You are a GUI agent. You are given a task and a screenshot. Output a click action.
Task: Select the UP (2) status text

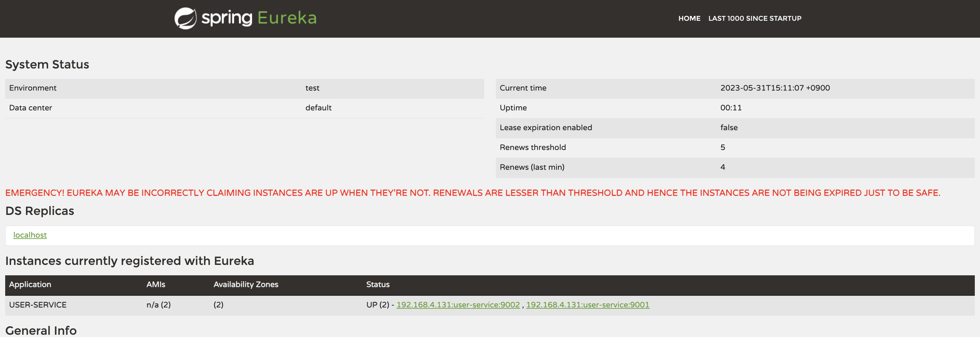[x=377, y=305]
